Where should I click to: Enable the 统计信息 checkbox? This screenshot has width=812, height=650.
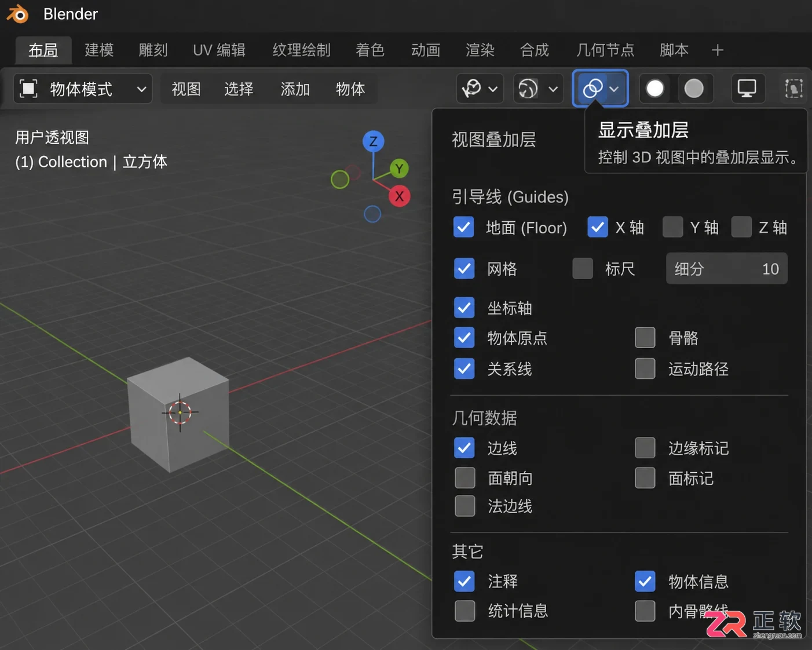point(464,611)
